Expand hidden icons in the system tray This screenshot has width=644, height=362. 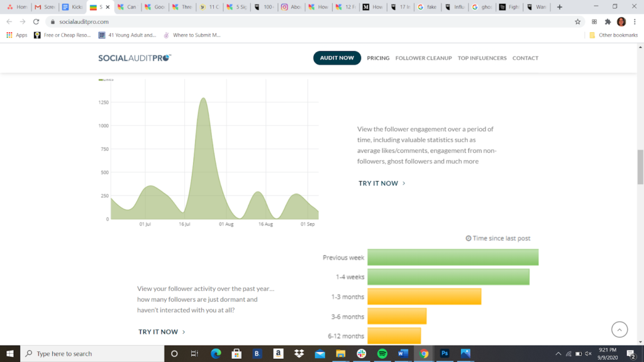(x=558, y=354)
